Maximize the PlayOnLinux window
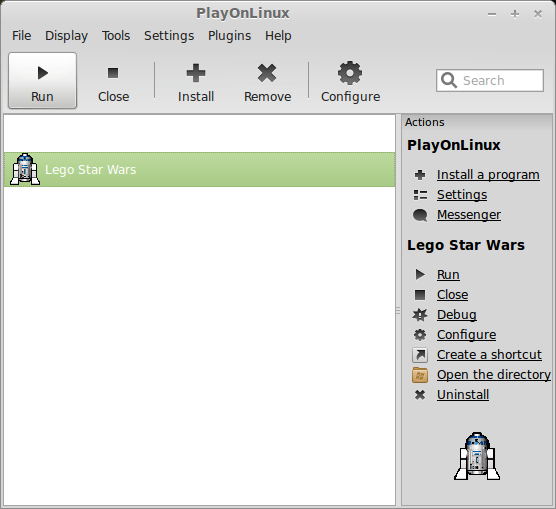 515,14
